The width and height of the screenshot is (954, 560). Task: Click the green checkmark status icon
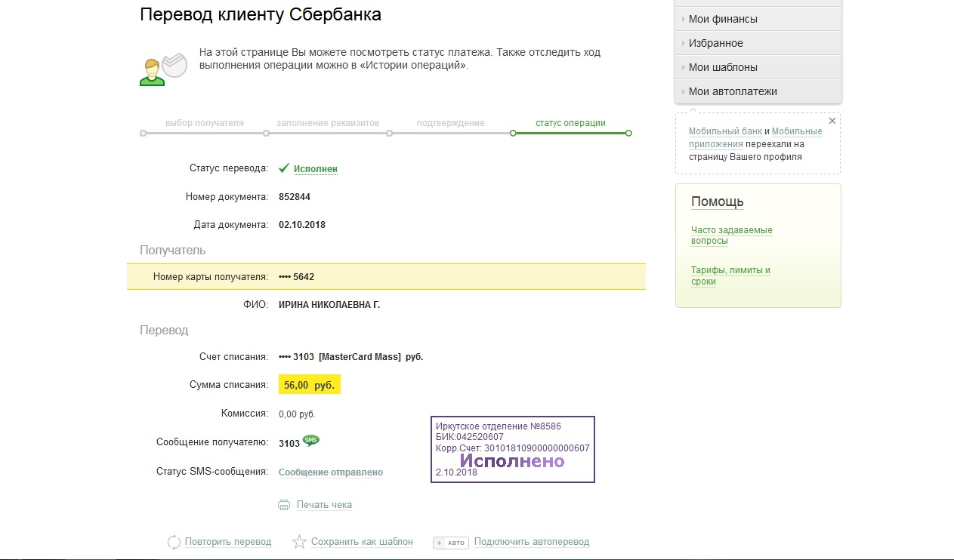284,168
